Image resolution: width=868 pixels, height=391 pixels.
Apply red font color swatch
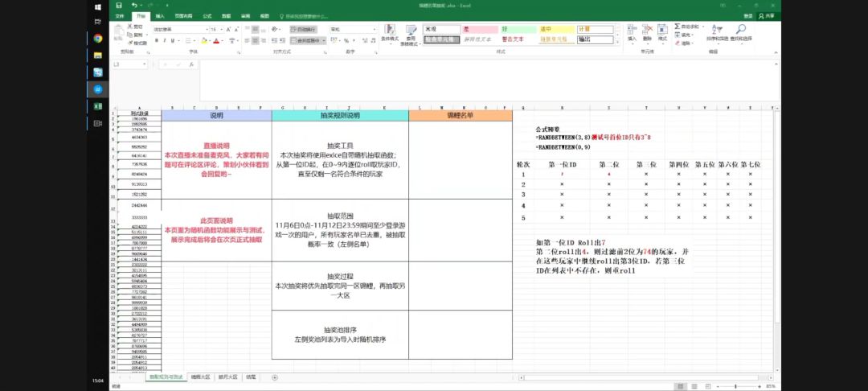(216, 40)
